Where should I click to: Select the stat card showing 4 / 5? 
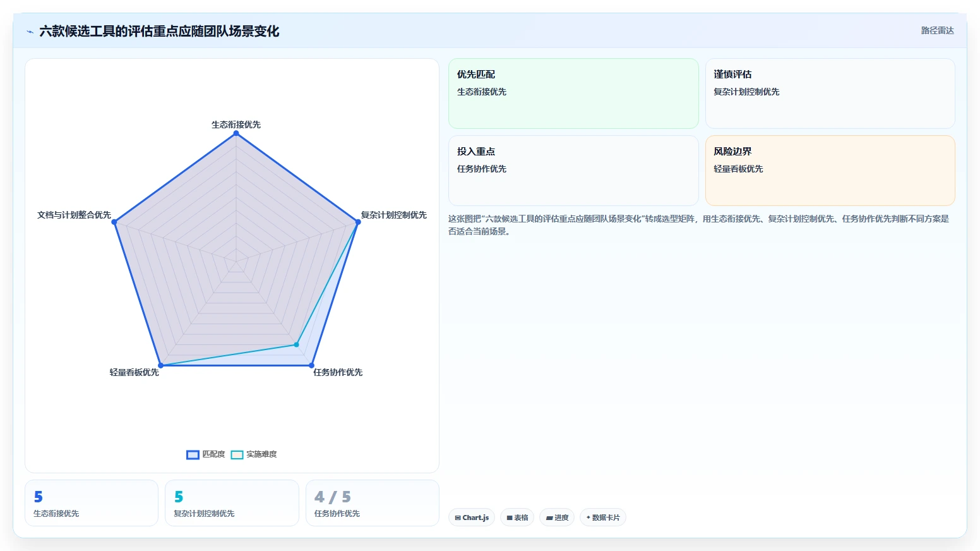(x=373, y=503)
